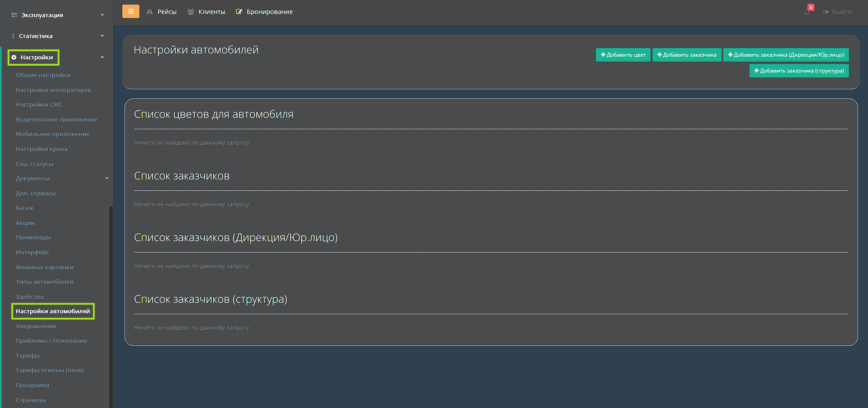
Task: Click the Клиенты people icon
Action: tap(191, 12)
